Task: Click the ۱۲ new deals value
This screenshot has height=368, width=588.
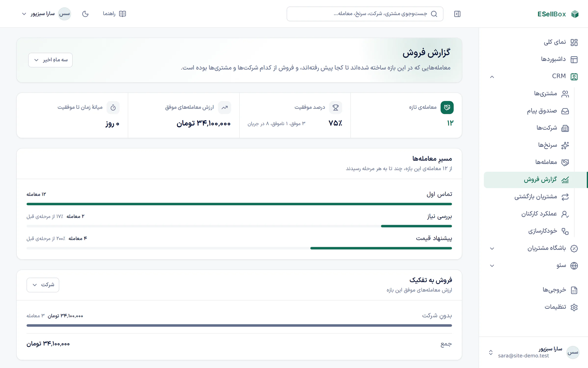Action: 450,123
